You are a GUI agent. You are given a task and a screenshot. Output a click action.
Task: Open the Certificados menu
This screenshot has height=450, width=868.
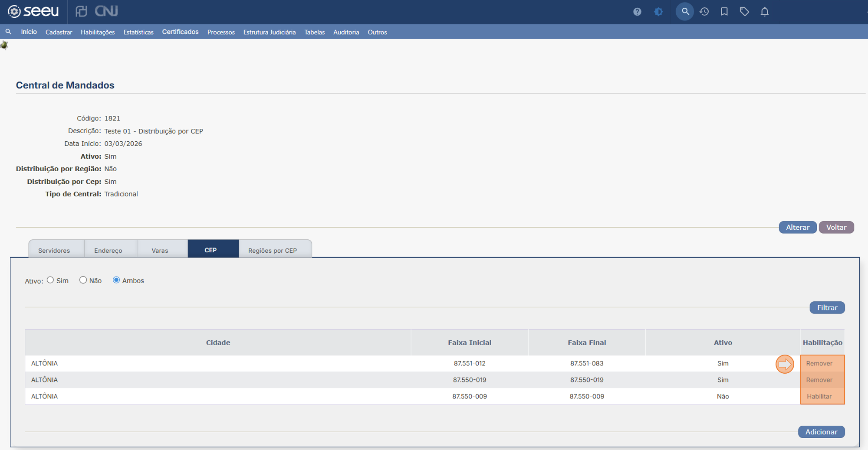click(x=181, y=32)
